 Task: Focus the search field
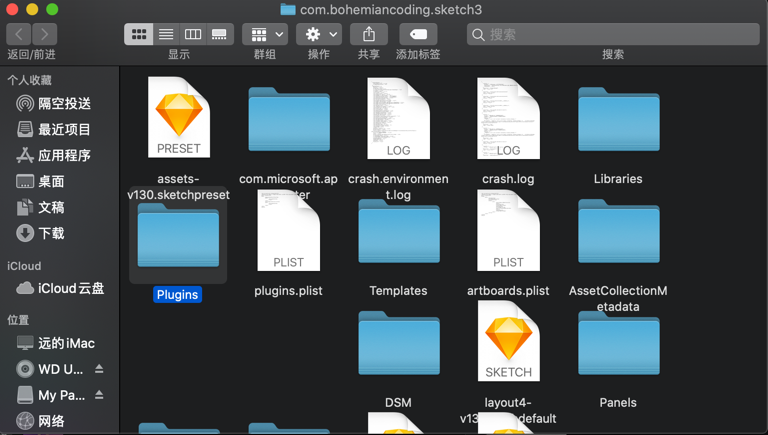[x=613, y=34]
